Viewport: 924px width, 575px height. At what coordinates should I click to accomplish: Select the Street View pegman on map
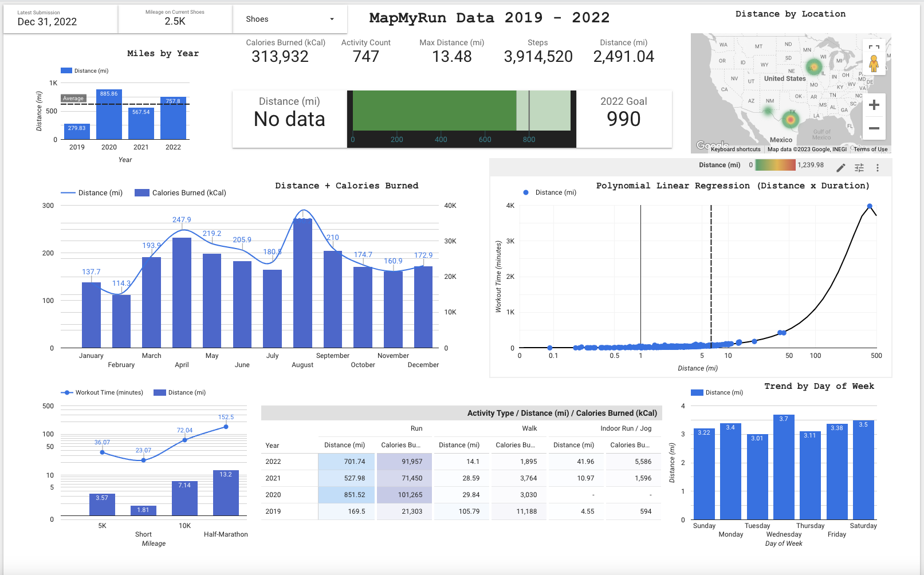pos(874,63)
